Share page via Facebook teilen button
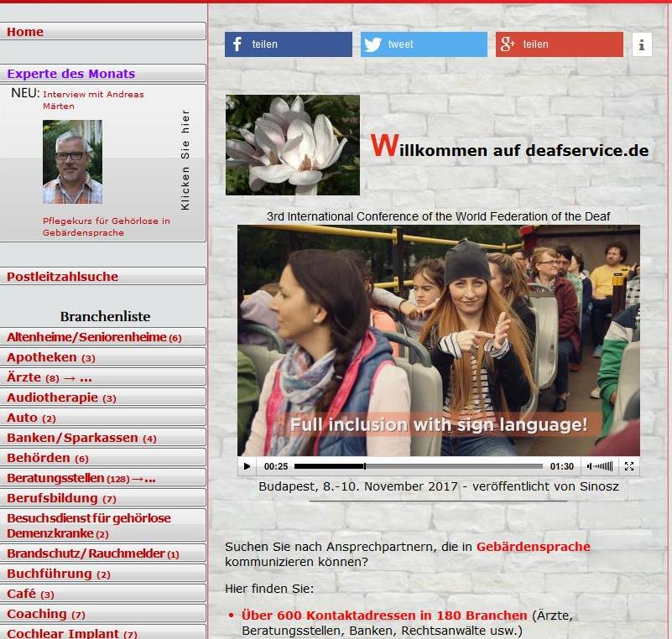672x639 pixels. point(288,44)
